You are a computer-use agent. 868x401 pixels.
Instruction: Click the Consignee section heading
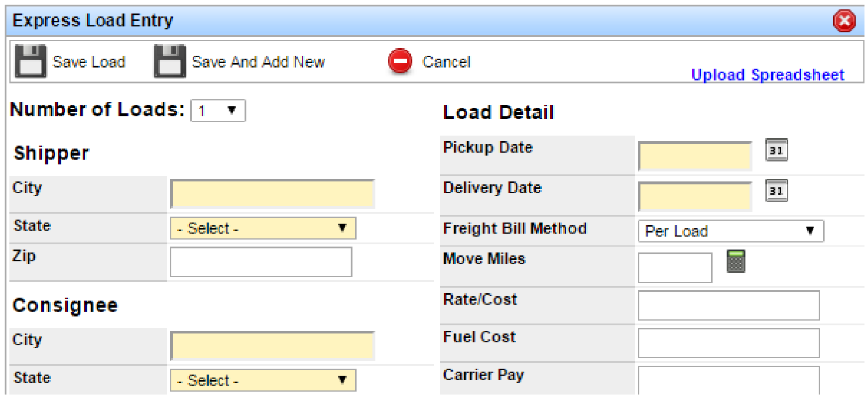pos(65,305)
